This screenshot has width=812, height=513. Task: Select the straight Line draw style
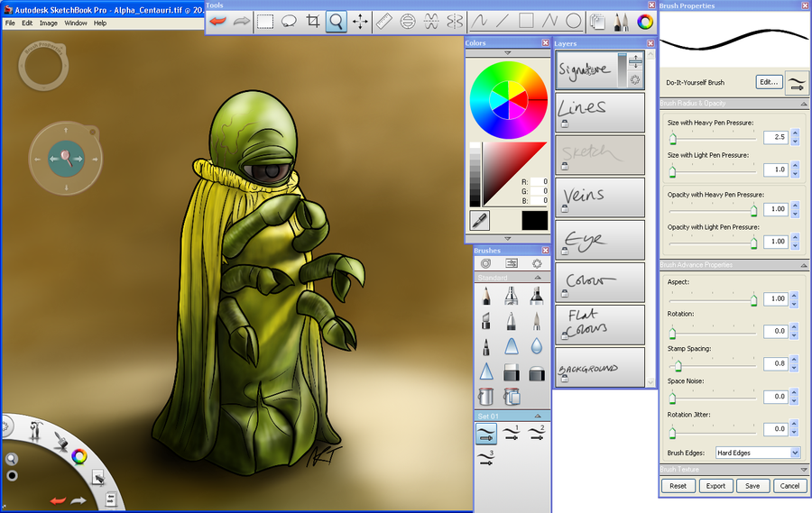(503, 22)
